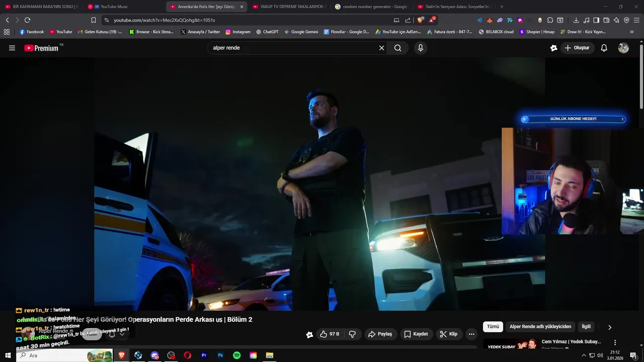Click the sparkle icon beside Oluştur
The height and width of the screenshot is (362, 644).
(x=554, y=48)
